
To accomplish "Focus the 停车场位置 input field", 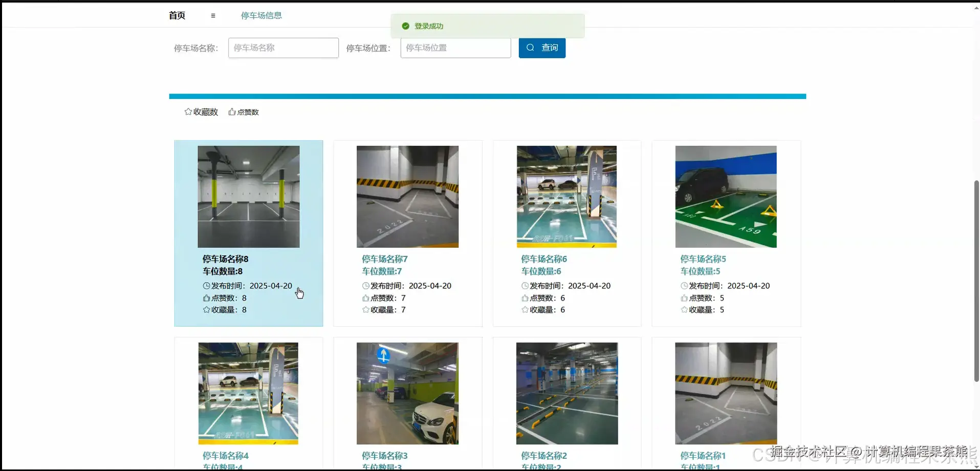I will pyautogui.click(x=455, y=48).
